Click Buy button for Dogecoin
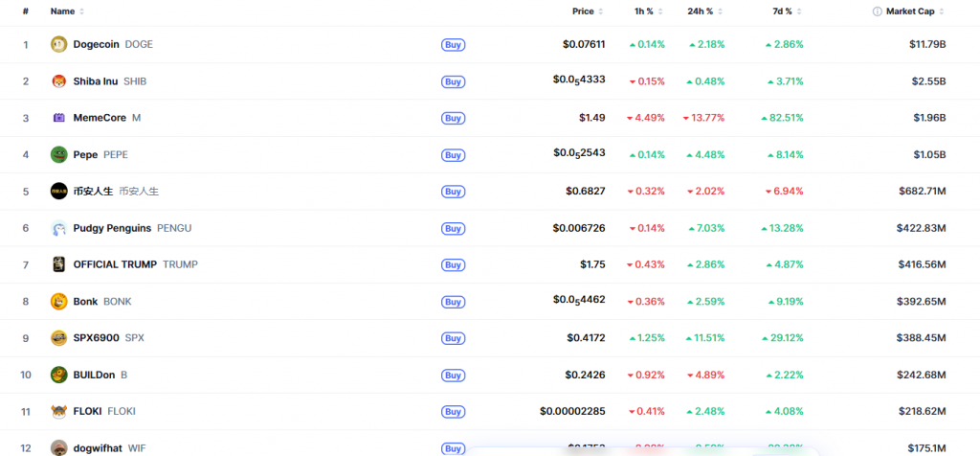 [x=453, y=45]
